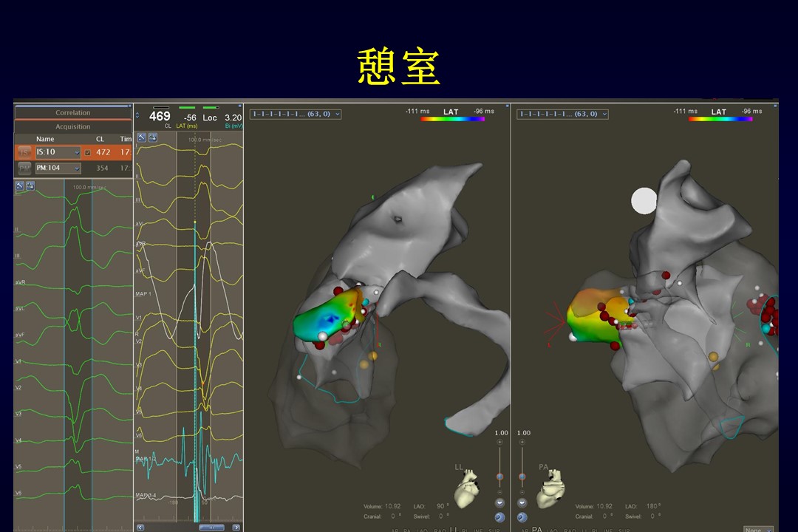Select the -111 ms value in LL view
Image resolution: width=798 pixels, height=532 pixels.
[417, 111]
